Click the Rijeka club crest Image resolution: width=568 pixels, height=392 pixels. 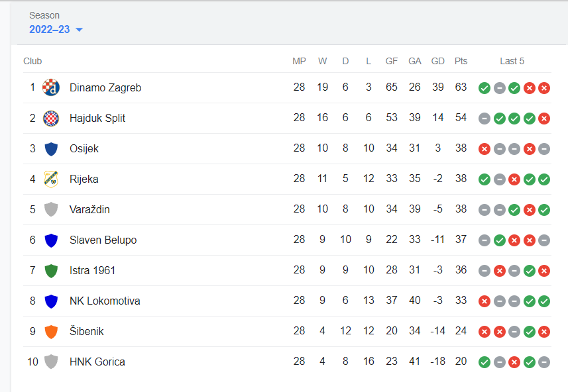[x=51, y=179]
